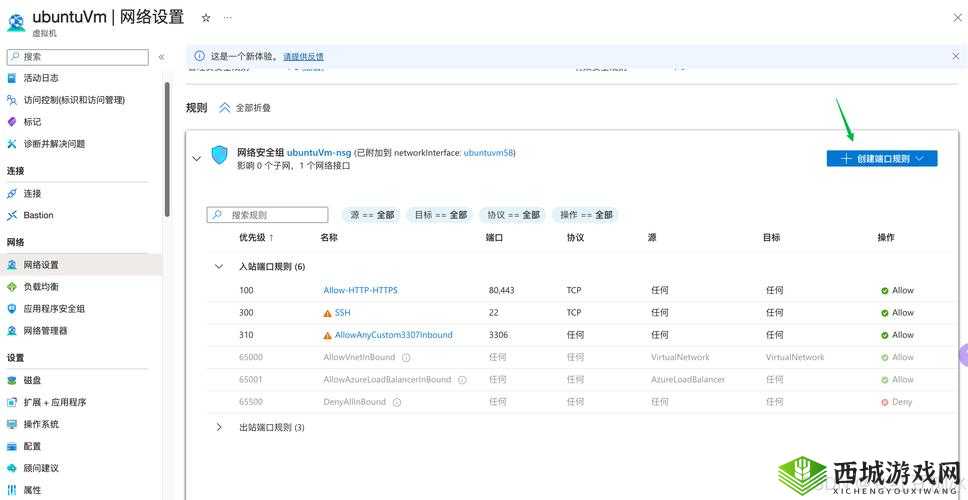Click the 配置 icon in sidebar
This screenshot has height=500, width=968.
pyautogui.click(x=12, y=446)
